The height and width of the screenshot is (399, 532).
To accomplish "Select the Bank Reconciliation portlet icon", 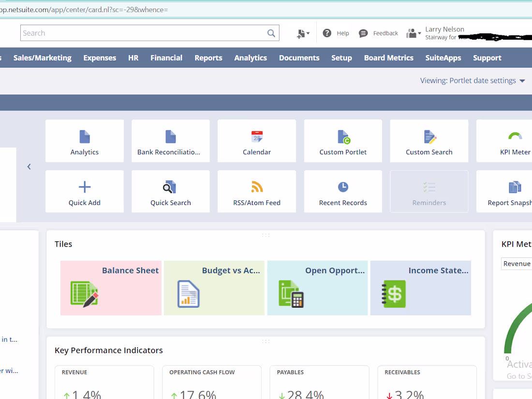I will (170, 136).
